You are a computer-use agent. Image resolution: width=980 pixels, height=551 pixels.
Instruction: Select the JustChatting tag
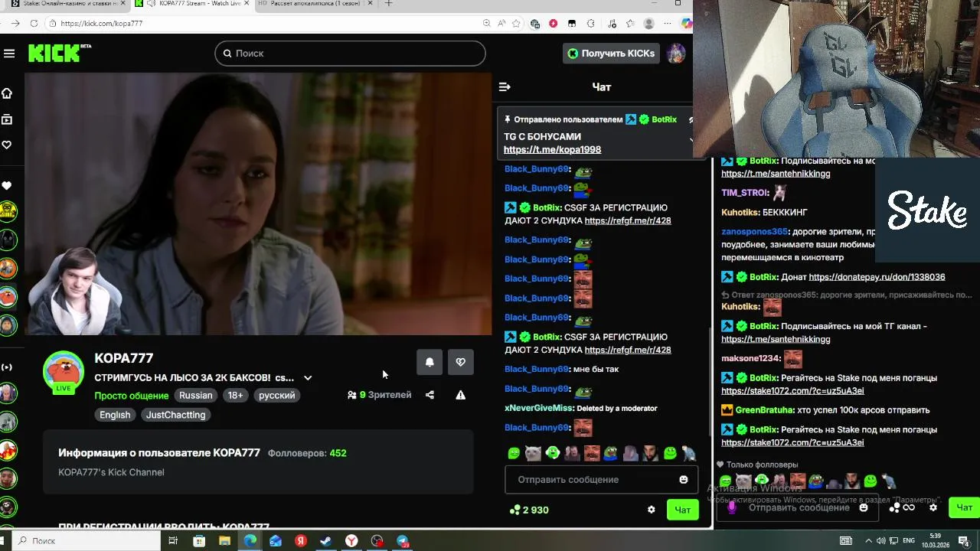pyautogui.click(x=176, y=415)
